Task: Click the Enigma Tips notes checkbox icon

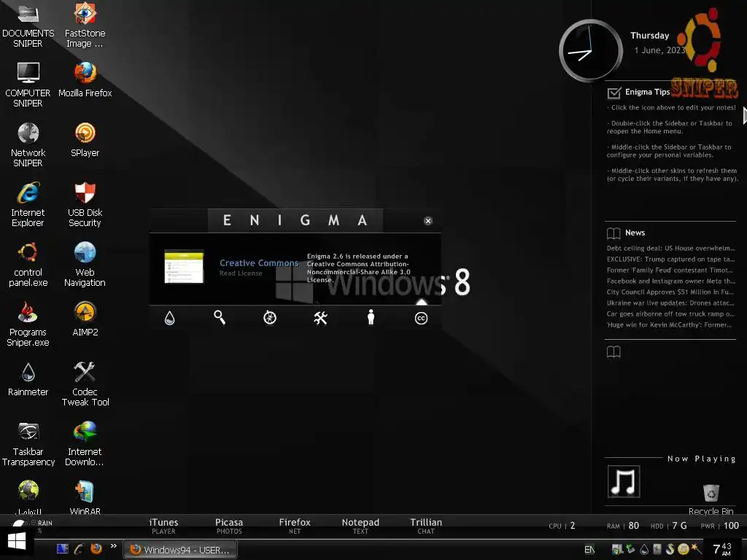Action: tap(614, 93)
